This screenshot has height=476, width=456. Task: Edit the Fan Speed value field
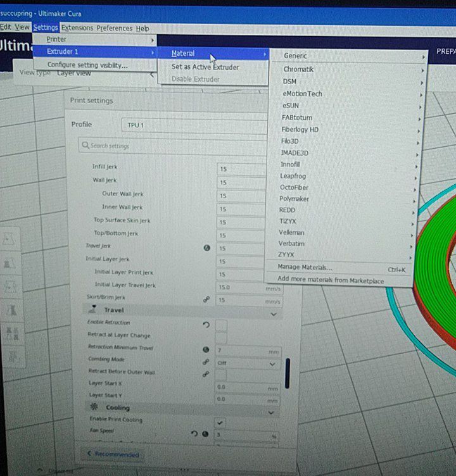246,435
